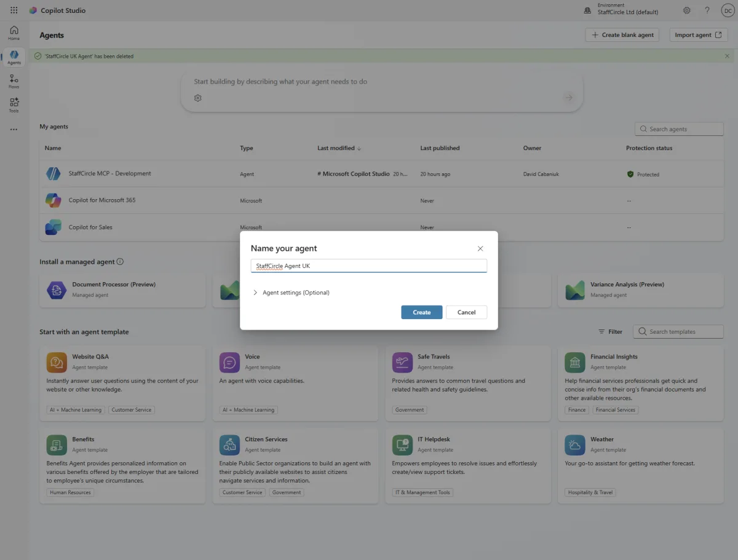
Task: Expand Agent settings (Optional)
Action: (292, 293)
